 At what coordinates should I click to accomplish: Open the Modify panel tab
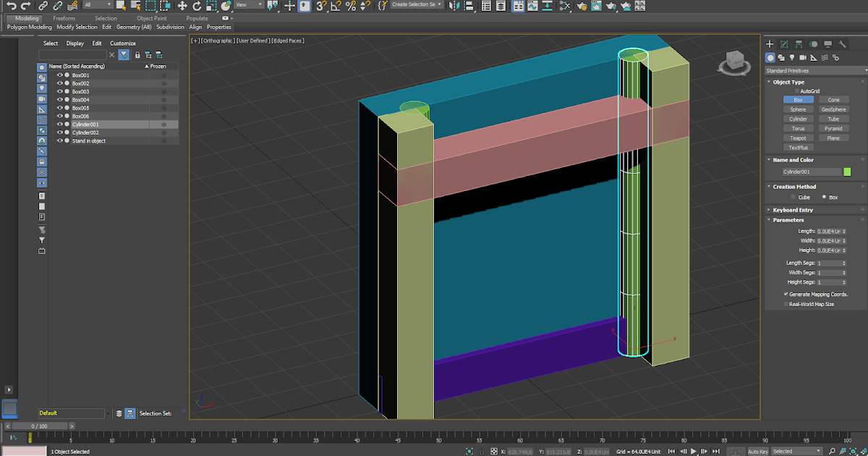tap(783, 44)
